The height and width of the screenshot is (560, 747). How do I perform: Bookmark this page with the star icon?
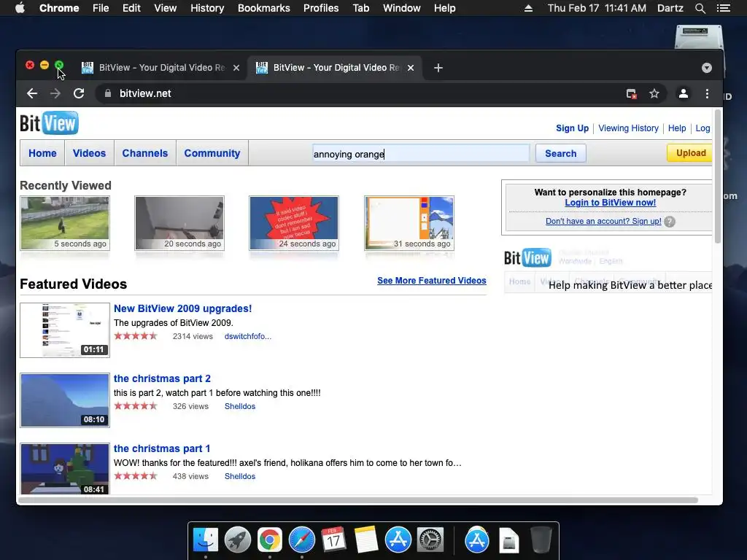[654, 93]
